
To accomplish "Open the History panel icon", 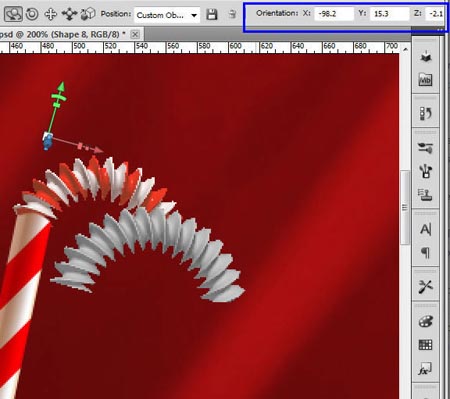I will pyautogui.click(x=425, y=113).
